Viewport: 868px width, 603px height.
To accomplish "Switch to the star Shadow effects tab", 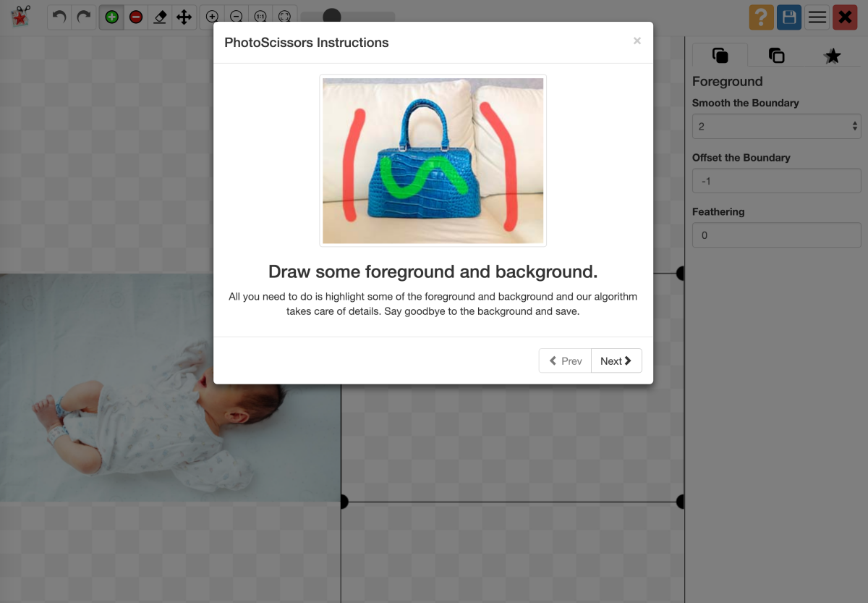I will [833, 56].
